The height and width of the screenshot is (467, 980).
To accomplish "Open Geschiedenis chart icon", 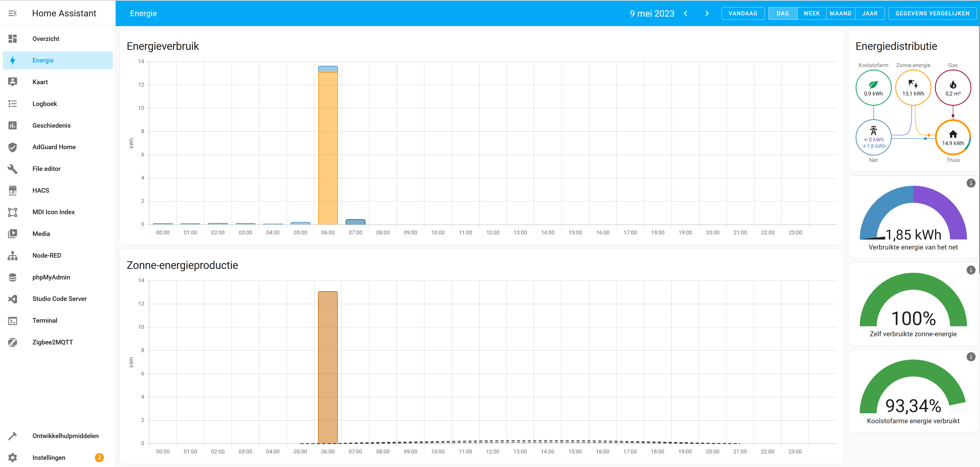I will coord(13,125).
